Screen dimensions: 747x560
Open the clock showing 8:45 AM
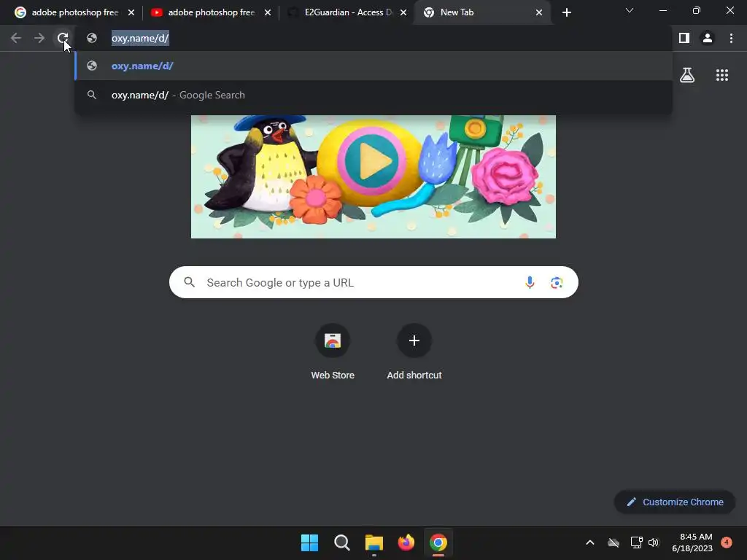point(692,542)
